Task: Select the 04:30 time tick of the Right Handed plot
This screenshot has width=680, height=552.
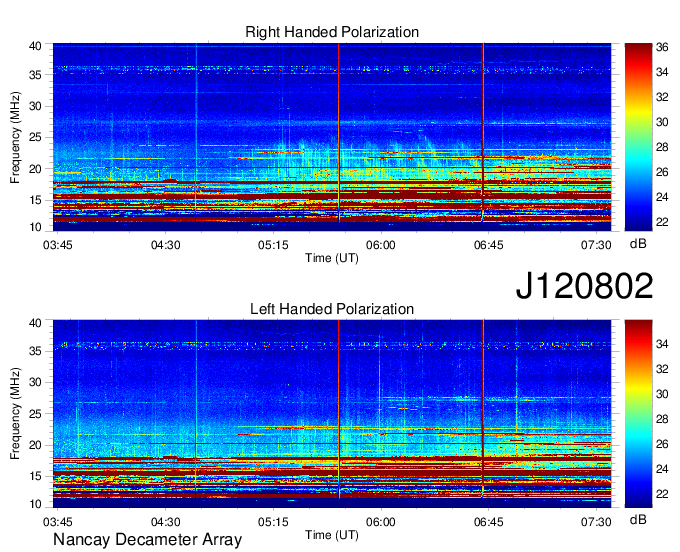Action: pyautogui.click(x=165, y=245)
